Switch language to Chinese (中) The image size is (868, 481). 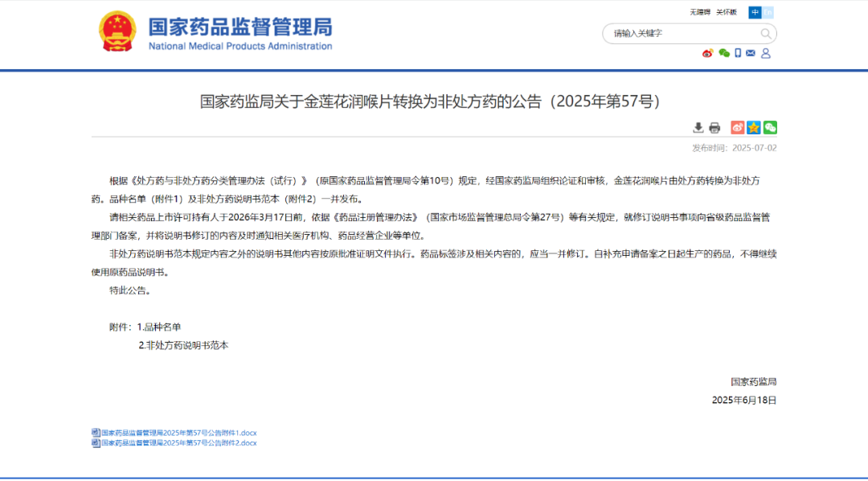[x=754, y=12]
